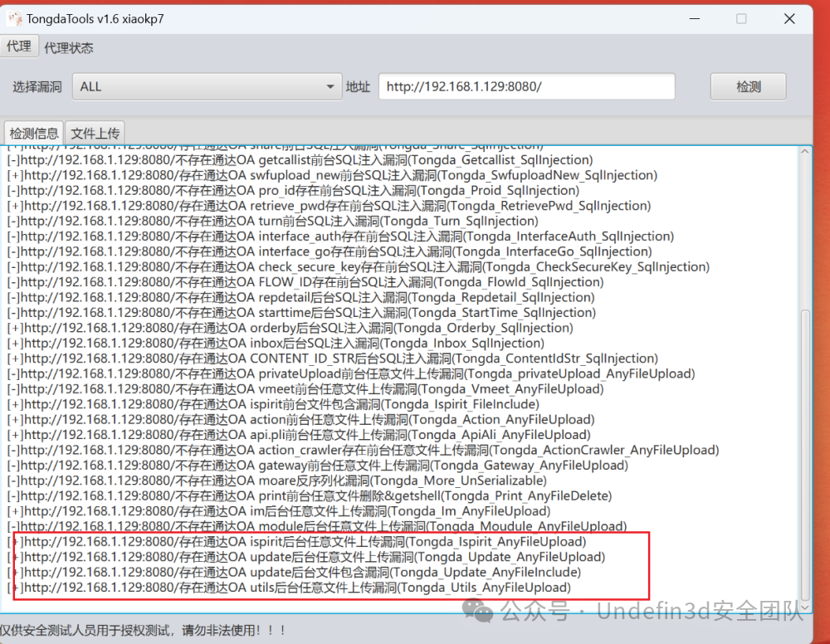Select the Tongda_Im_AnyFileUpload result line

(x=279, y=512)
